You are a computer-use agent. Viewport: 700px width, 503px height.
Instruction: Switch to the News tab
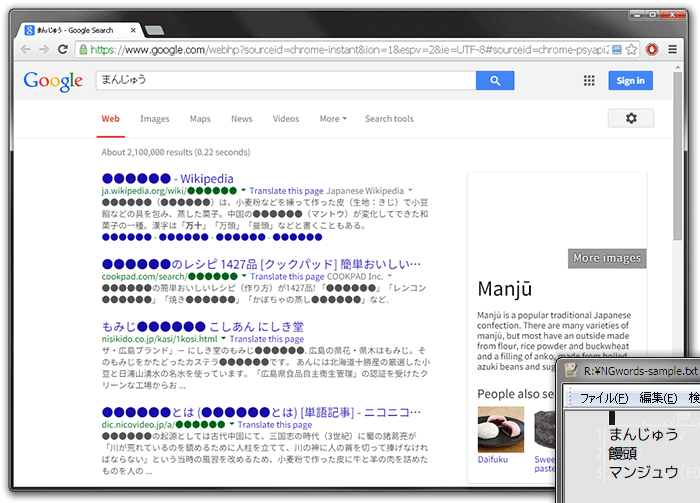click(x=242, y=119)
